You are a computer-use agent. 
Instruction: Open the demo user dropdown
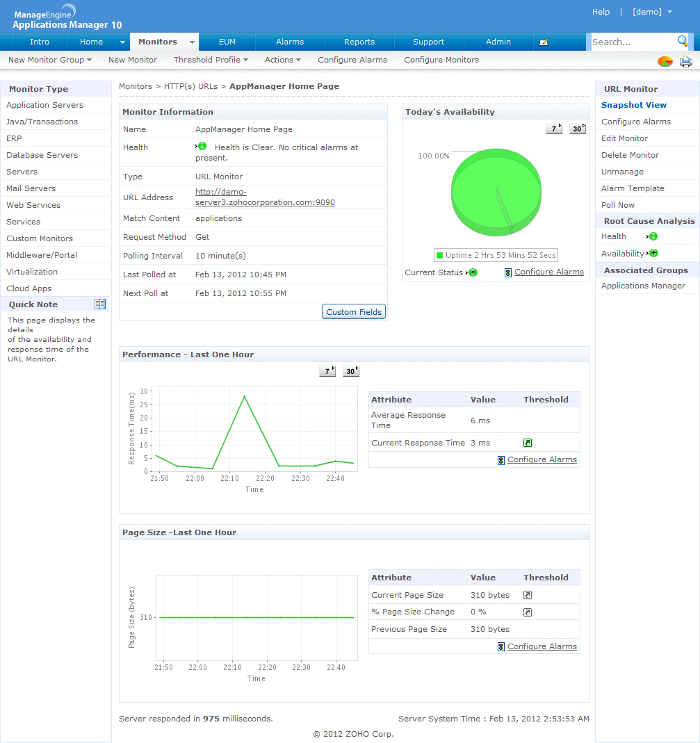point(652,12)
